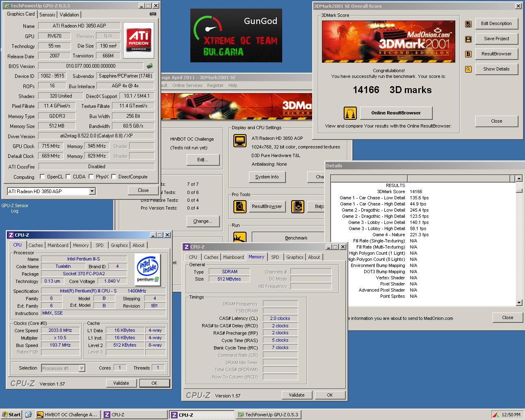The image size is (525, 420).
Task: Click the 14166 3D marks score text
Action: tap(392, 90)
